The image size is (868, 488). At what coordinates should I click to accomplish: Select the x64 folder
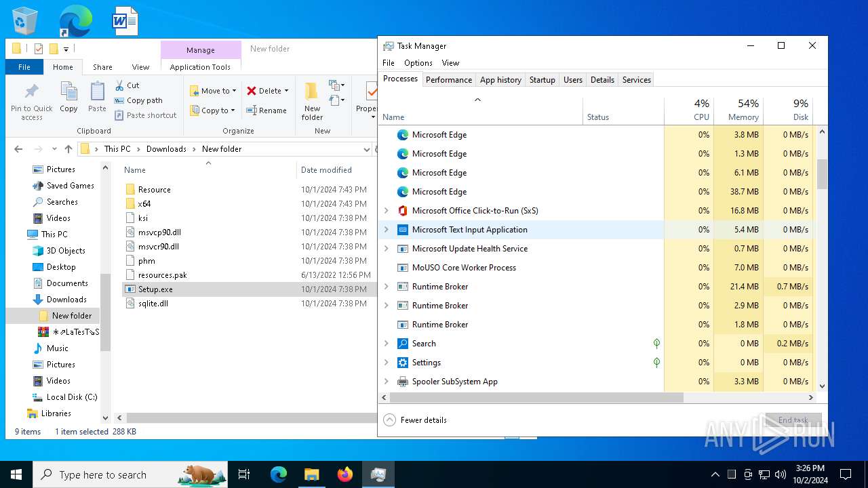248,204
